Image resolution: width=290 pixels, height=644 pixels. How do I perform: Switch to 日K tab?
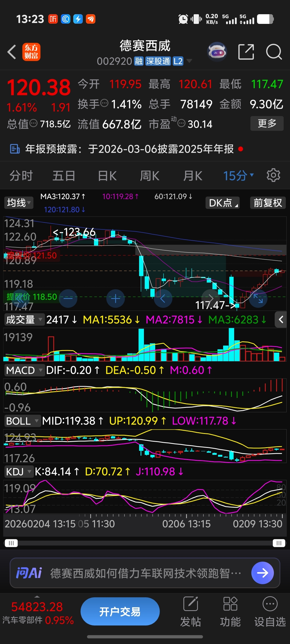point(107,176)
